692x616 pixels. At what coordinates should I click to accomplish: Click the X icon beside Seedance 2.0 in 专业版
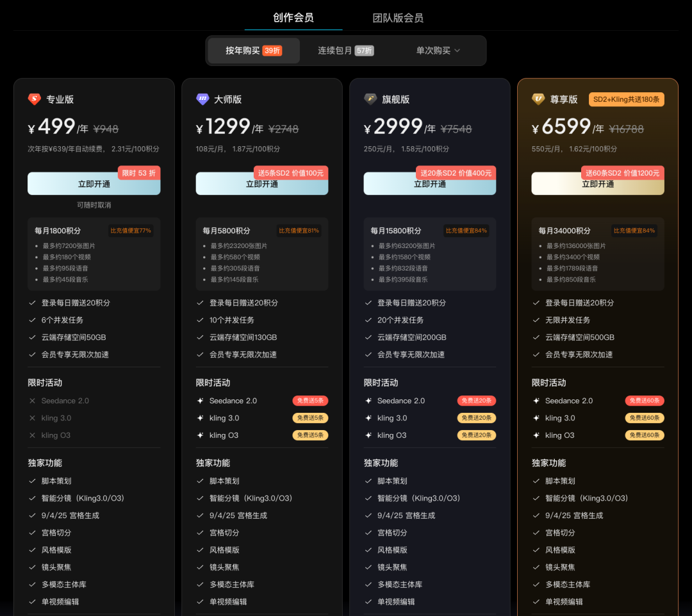coord(33,401)
